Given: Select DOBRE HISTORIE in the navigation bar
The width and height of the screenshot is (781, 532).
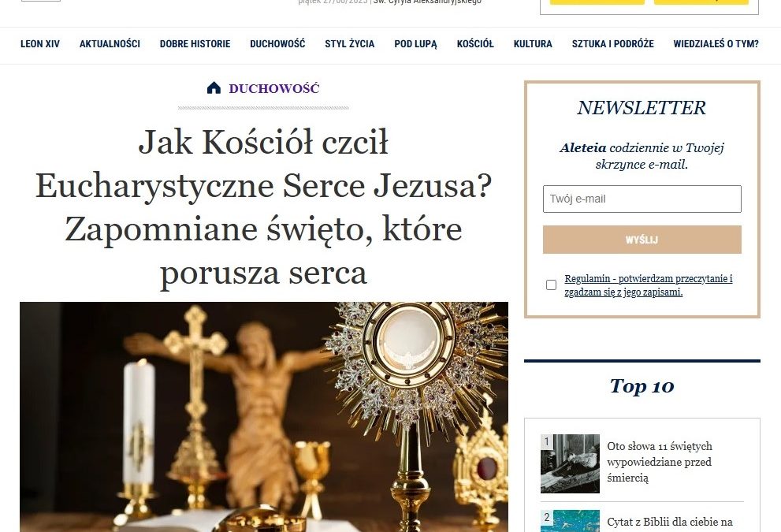Looking at the screenshot, I should click(x=195, y=44).
